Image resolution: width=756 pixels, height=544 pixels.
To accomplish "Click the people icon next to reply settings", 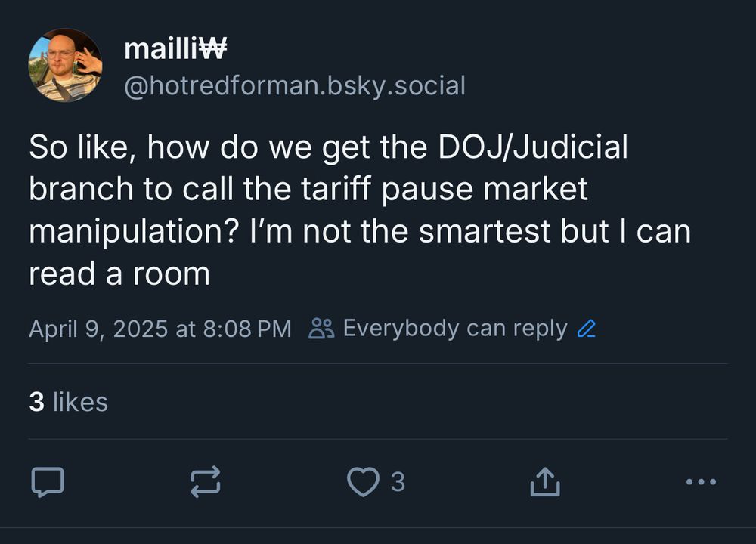I will click(321, 327).
